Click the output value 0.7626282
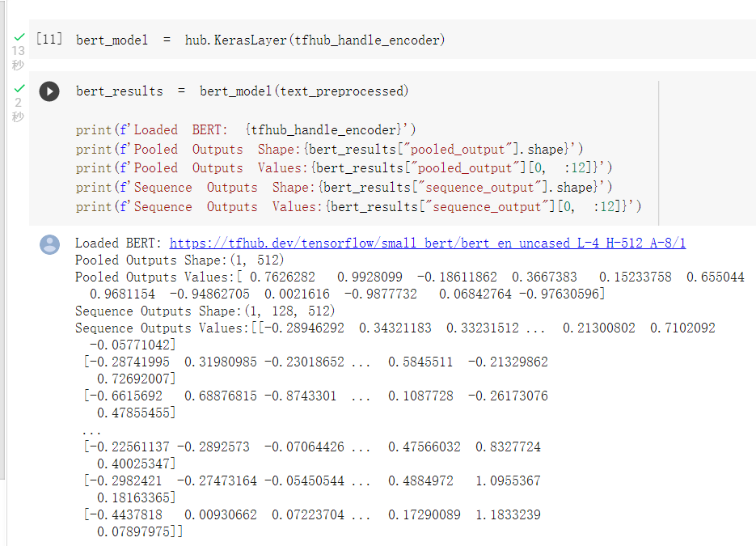The height and width of the screenshot is (546, 756). click(x=282, y=277)
